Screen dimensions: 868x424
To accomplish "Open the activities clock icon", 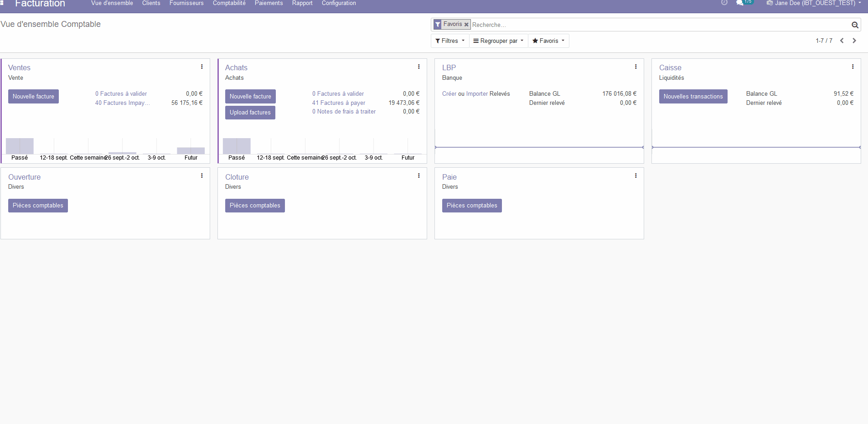I will tap(724, 3).
